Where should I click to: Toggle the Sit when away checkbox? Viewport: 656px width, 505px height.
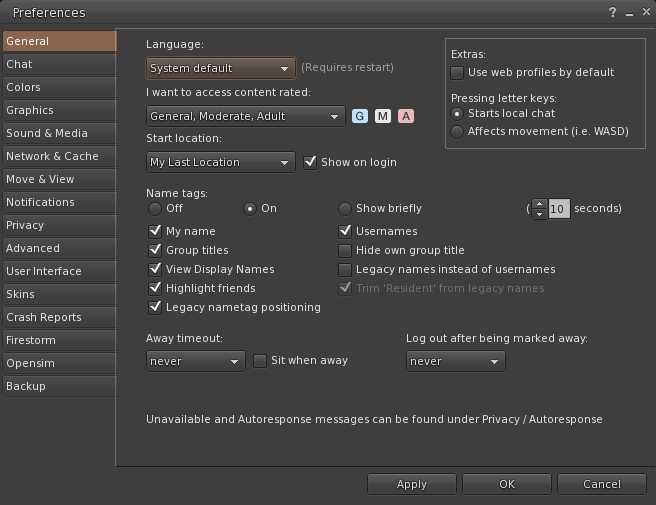point(260,361)
